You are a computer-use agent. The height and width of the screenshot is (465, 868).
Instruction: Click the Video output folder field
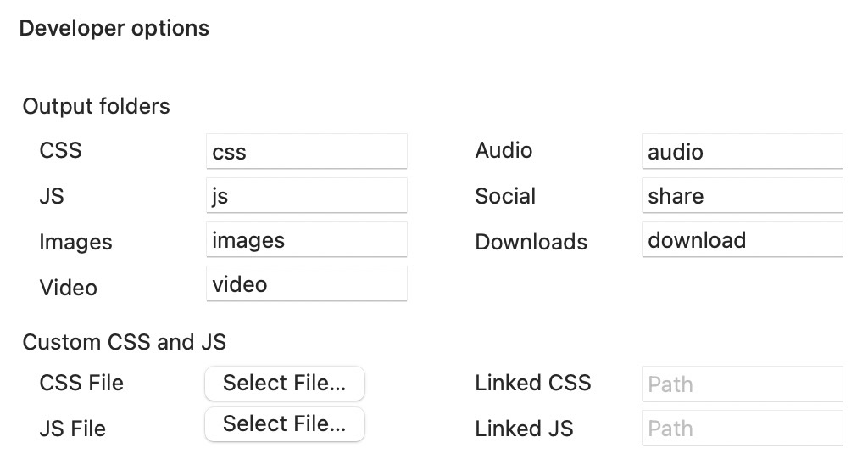pos(306,284)
